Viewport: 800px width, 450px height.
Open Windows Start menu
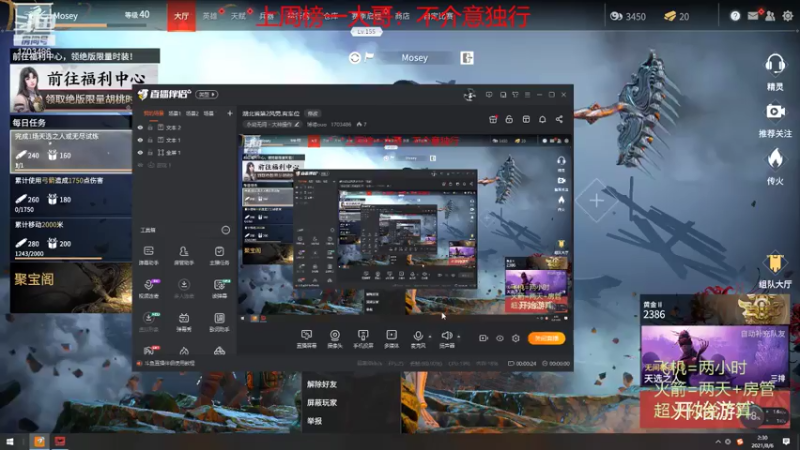10,441
